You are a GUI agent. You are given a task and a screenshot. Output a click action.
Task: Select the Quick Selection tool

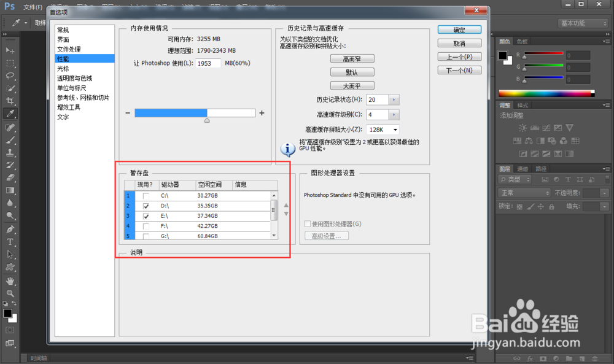pos(10,88)
